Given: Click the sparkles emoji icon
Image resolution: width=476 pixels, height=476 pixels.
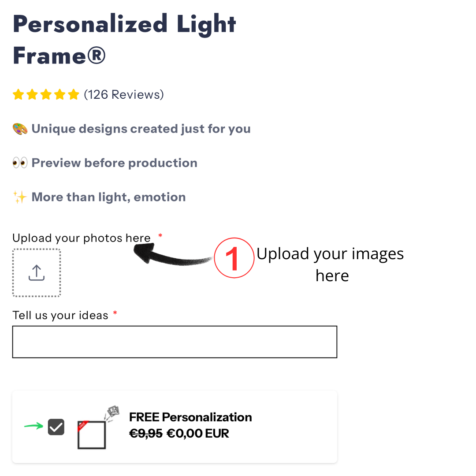Looking at the screenshot, I should tap(20, 197).
